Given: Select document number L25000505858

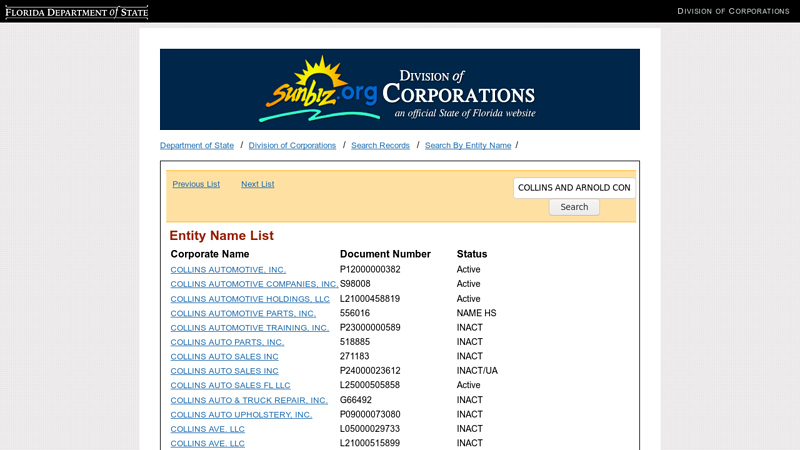Looking at the screenshot, I should coord(370,385).
